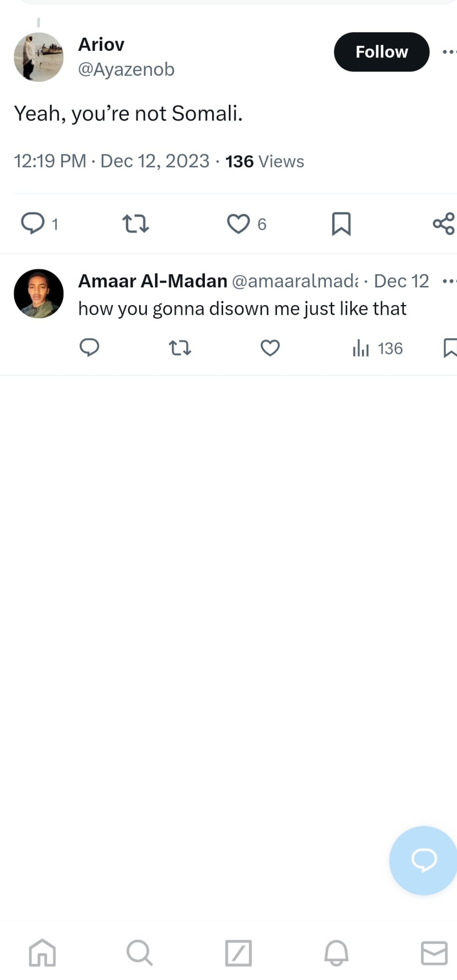Open more options on Amaar's reply

pos(449,281)
